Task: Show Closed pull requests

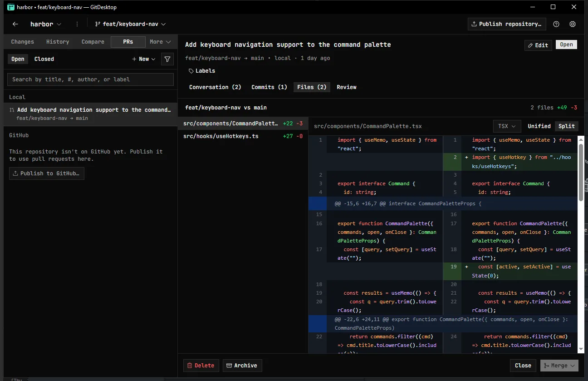Action: click(x=44, y=59)
